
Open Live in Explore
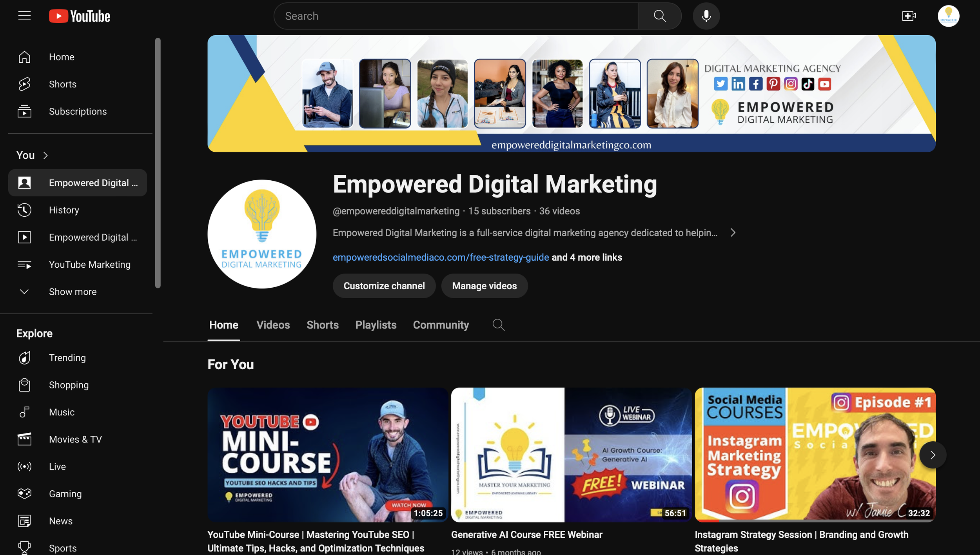pos(78,466)
